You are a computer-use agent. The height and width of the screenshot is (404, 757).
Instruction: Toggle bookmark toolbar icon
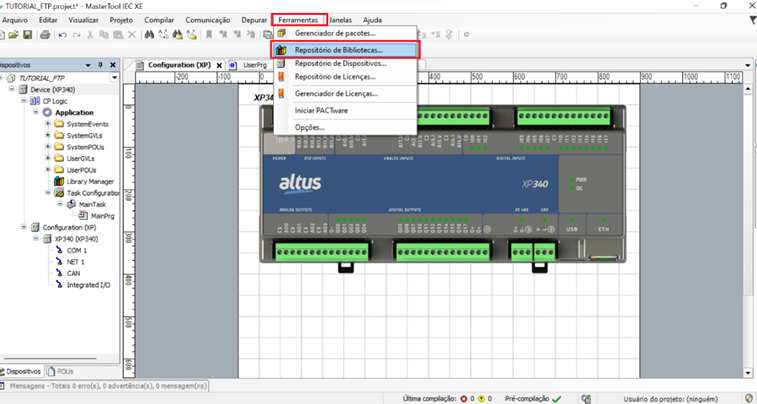pos(209,35)
